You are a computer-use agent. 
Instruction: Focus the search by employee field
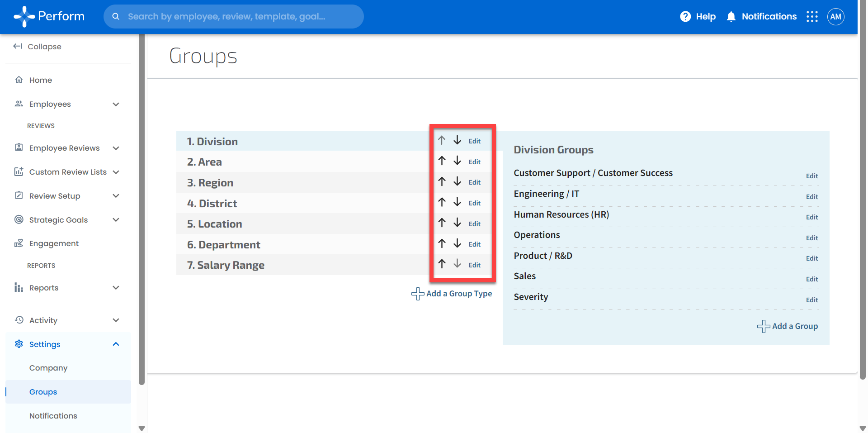click(233, 17)
